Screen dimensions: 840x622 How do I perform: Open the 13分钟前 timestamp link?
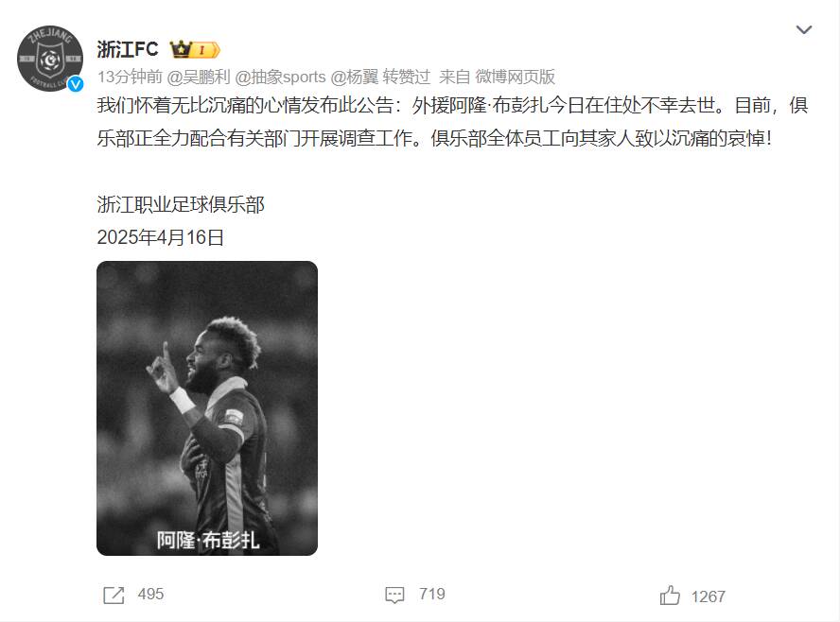click(x=130, y=78)
